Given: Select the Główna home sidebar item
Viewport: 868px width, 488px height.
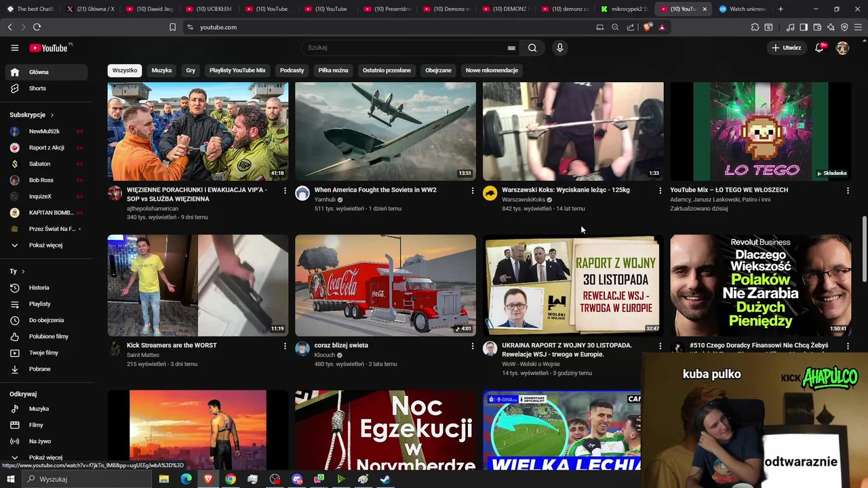Looking at the screenshot, I should [45, 73].
